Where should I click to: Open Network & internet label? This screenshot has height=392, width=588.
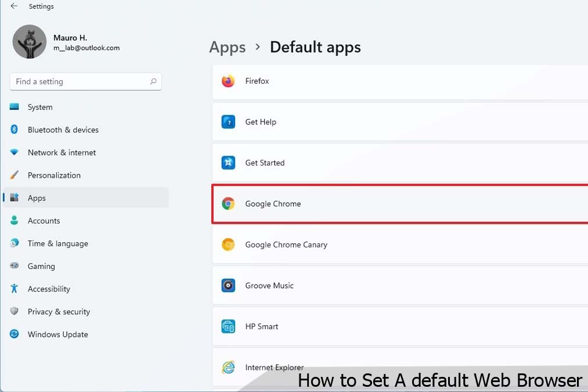point(62,153)
